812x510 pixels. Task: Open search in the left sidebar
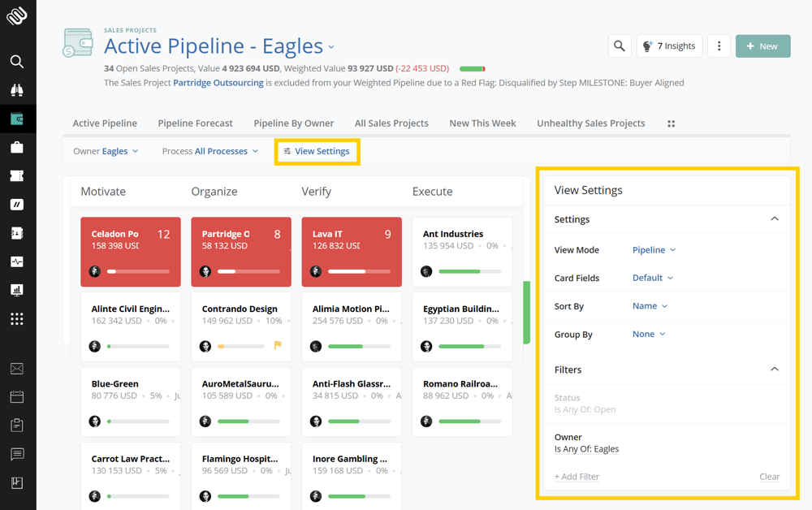[17, 62]
